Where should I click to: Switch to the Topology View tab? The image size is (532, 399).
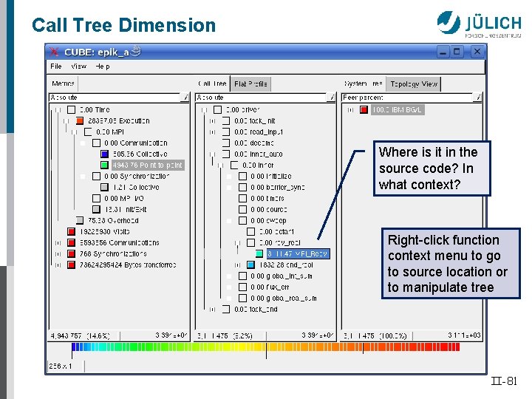pyautogui.click(x=414, y=83)
